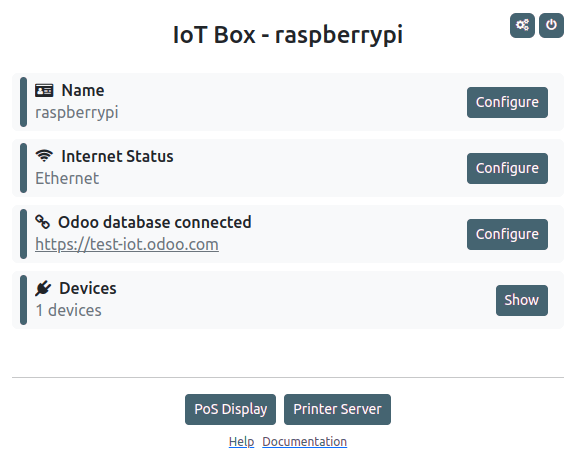Click the 'Name' label
The width and height of the screenshot is (577, 466).
83,90
